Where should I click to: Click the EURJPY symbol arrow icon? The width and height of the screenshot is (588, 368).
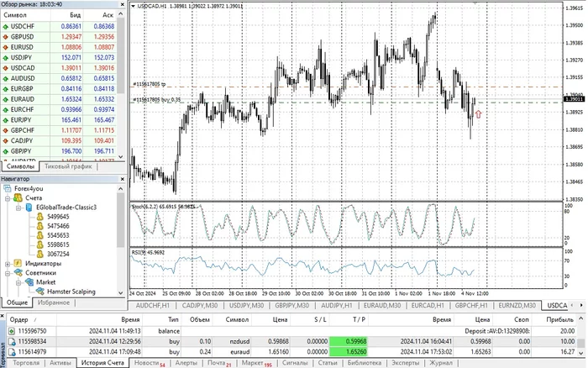(5, 120)
